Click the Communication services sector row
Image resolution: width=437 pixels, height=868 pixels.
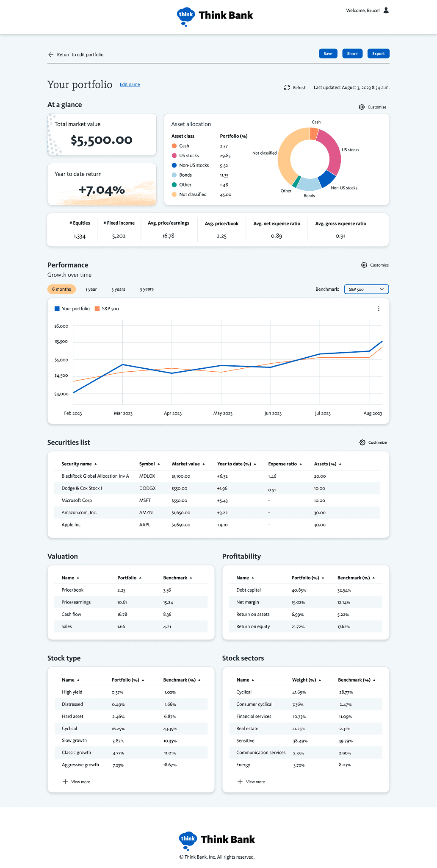click(x=306, y=753)
